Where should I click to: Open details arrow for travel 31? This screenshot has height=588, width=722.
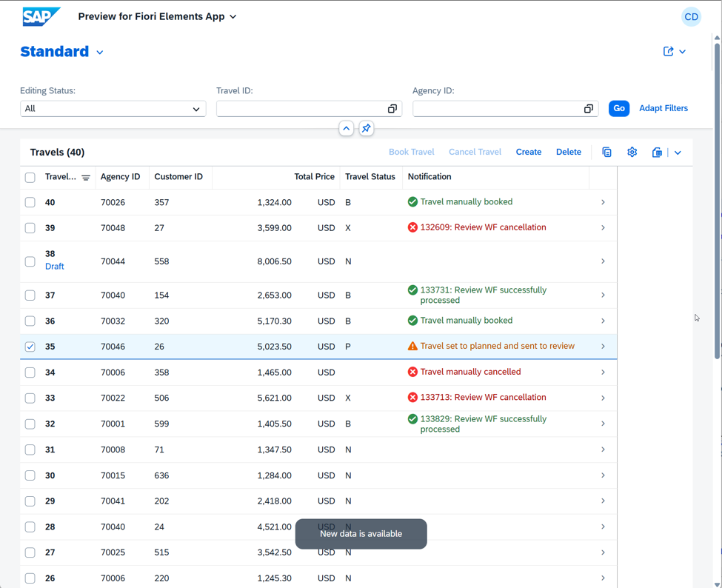tap(603, 450)
